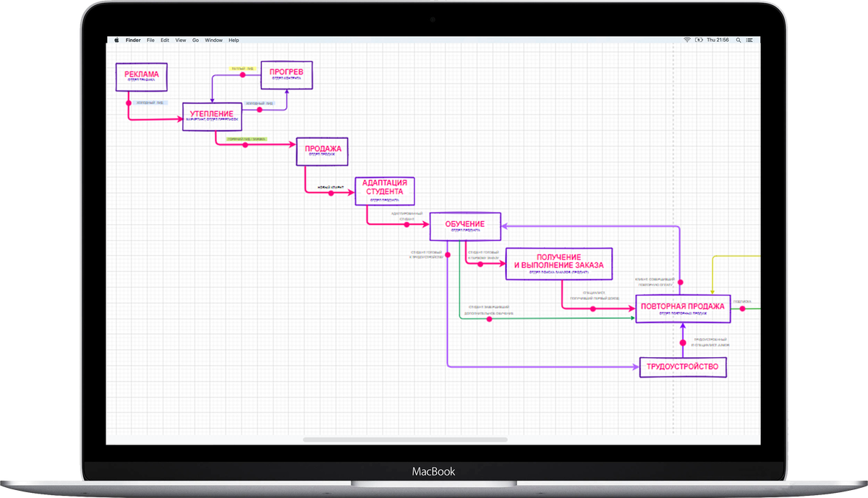
Task: Click the pink dot on connector into ПРОДАЖА
Action: click(x=244, y=145)
